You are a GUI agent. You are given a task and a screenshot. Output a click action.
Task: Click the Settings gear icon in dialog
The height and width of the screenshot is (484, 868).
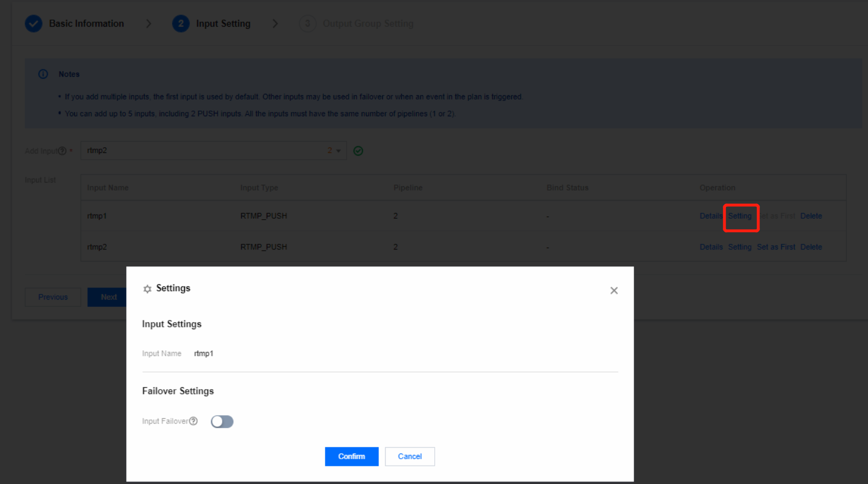pyautogui.click(x=147, y=289)
